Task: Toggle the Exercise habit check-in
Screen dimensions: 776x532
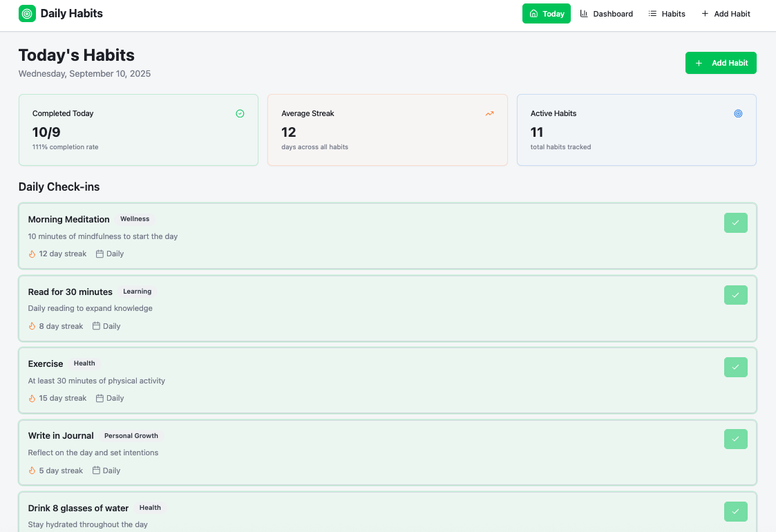Action: point(735,367)
